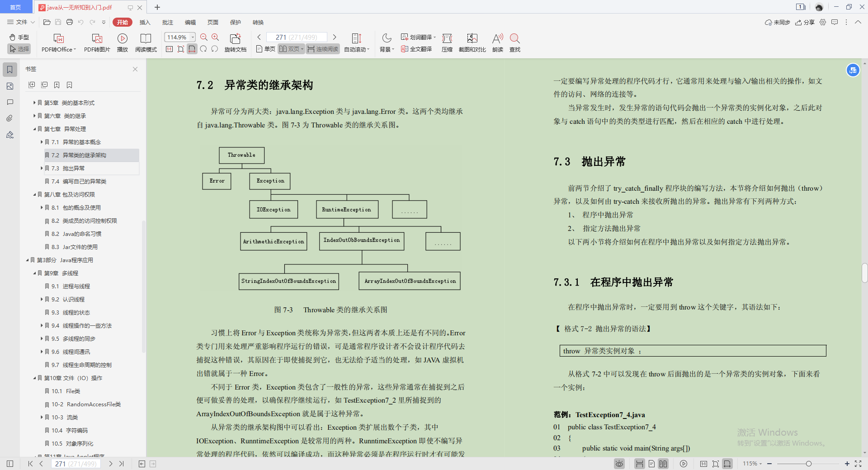
Task: Expand 第5章 类的基本形式 bookmark
Action: (34, 103)
